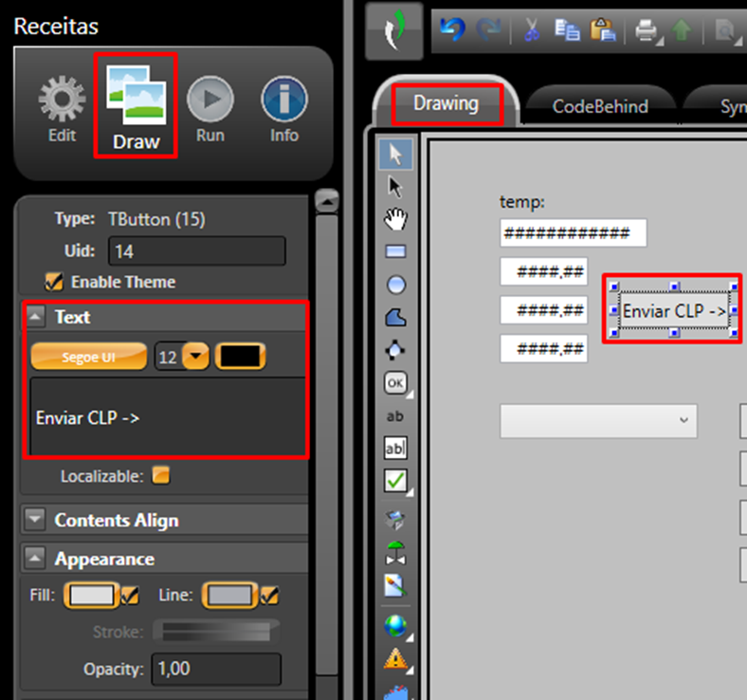
Task: Click the Segoe UI font button
Action: coord(89,358)
